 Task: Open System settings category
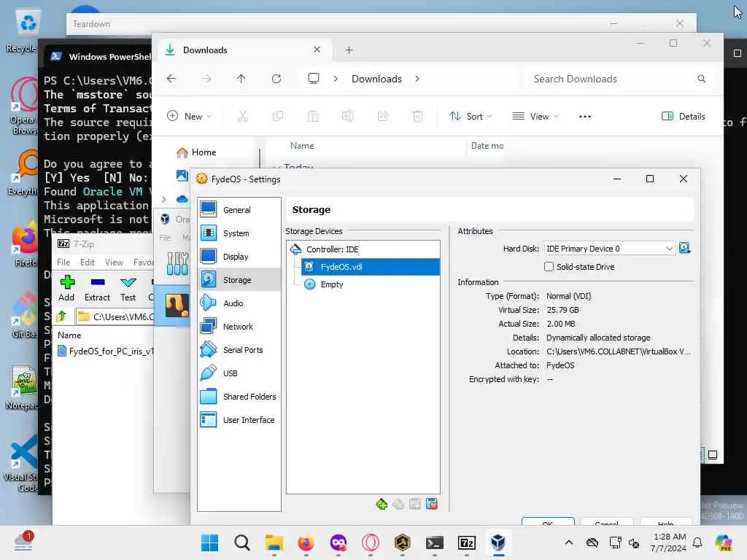[x=239, y=233]
